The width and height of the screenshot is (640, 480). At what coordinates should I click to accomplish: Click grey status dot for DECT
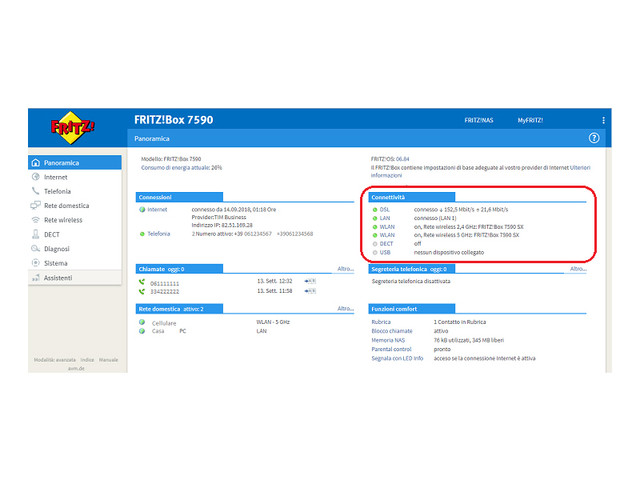pos(375,244)
